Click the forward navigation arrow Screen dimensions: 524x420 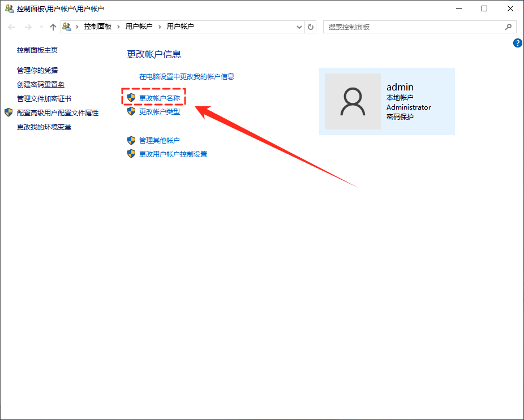[28, 27]
